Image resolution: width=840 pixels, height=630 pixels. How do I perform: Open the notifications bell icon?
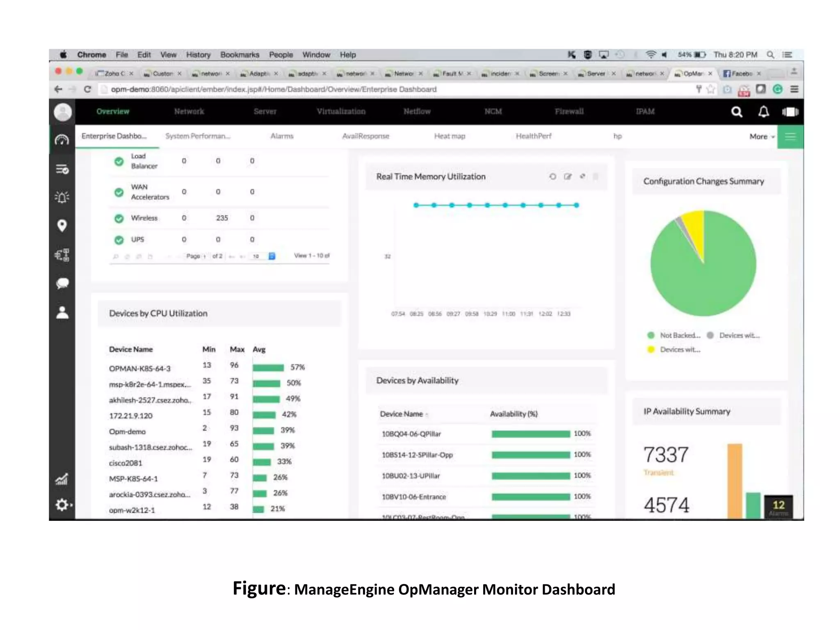pos(763,112)
